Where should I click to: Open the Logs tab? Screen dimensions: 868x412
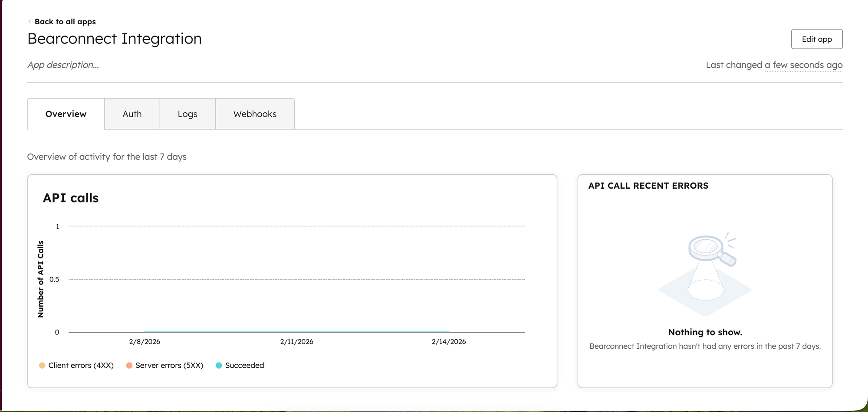187,114
